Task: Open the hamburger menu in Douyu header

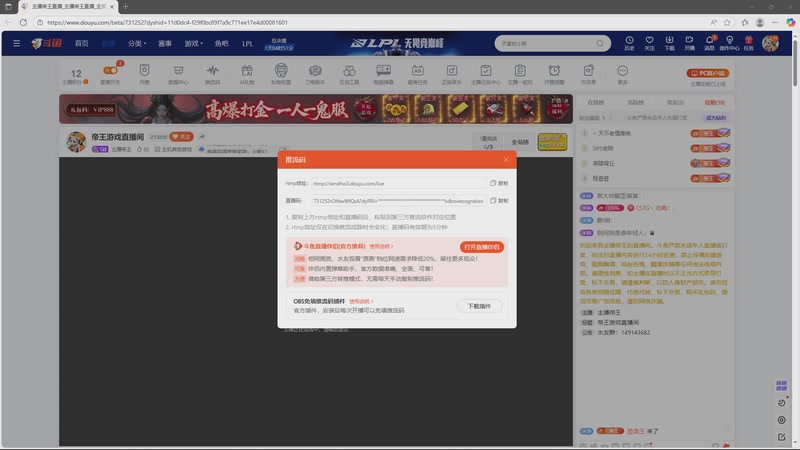Action: [x=16, y=43]
